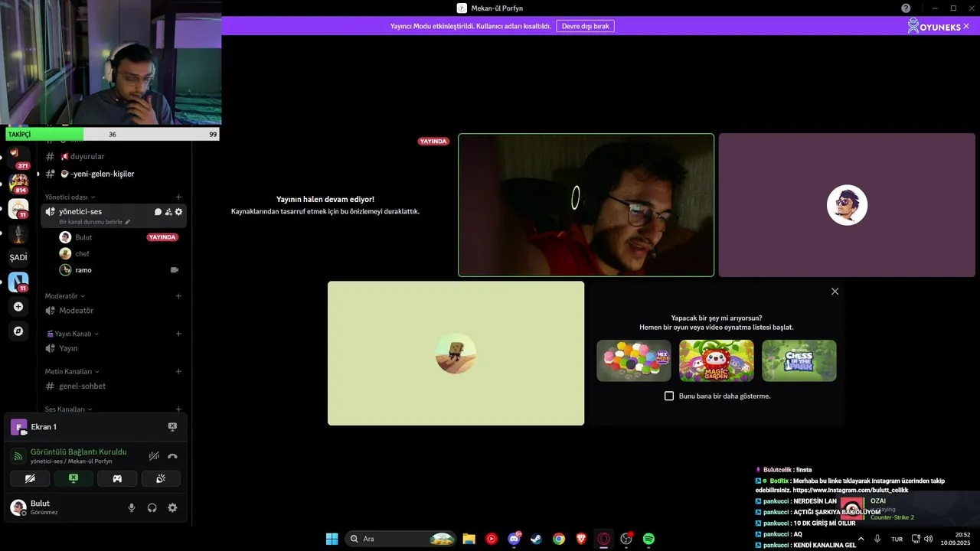
Task: Close the activity suggestion panel
Action: pos(835,292)
